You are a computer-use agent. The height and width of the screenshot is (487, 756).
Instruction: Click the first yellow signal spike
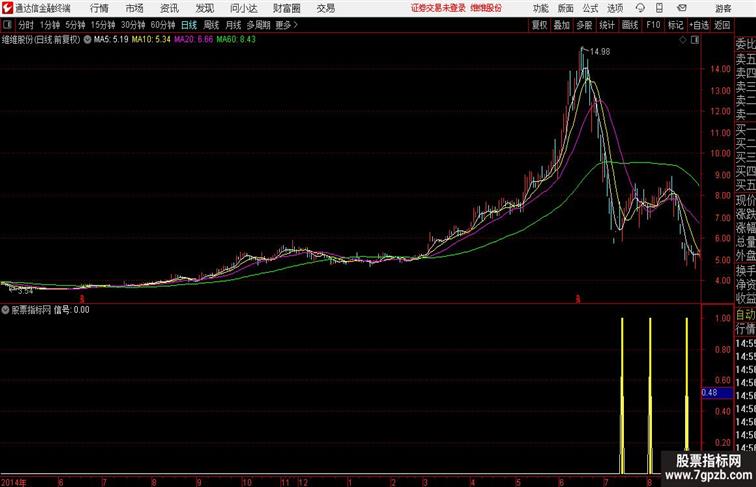(x=622, y=395)
